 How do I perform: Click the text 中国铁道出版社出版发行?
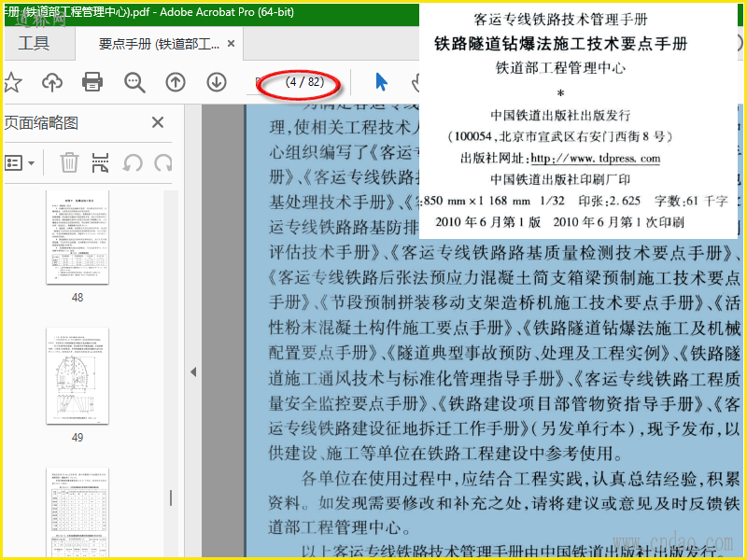point(561,115)
